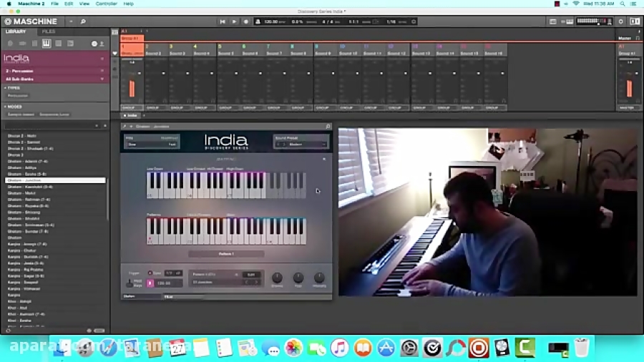Image resolution: width=644 pixels, height=362 pixels.
Task: Click the NI panel icon at far top right
Action: coord(635,21)
